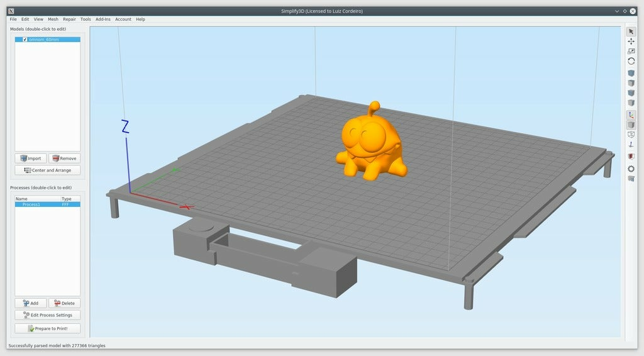Click the Type column header in processes
644x356 pixels.
[x=70, y=199]
